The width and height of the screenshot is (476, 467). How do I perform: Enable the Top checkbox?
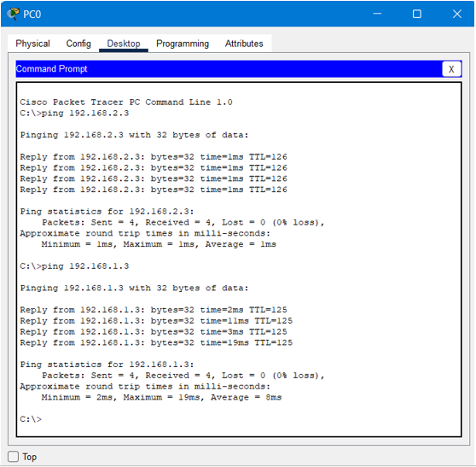13,457
